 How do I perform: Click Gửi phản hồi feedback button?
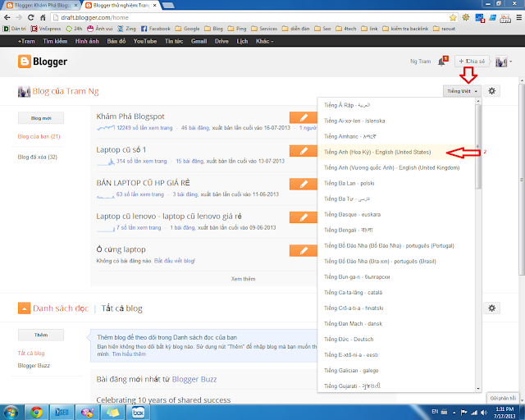[503, 398]
